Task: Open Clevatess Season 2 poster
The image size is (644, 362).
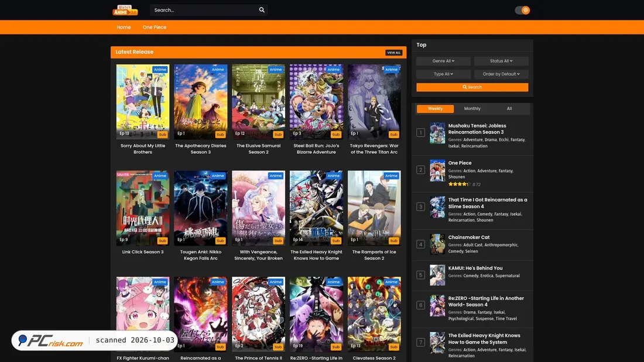Action: coord(374,314)
